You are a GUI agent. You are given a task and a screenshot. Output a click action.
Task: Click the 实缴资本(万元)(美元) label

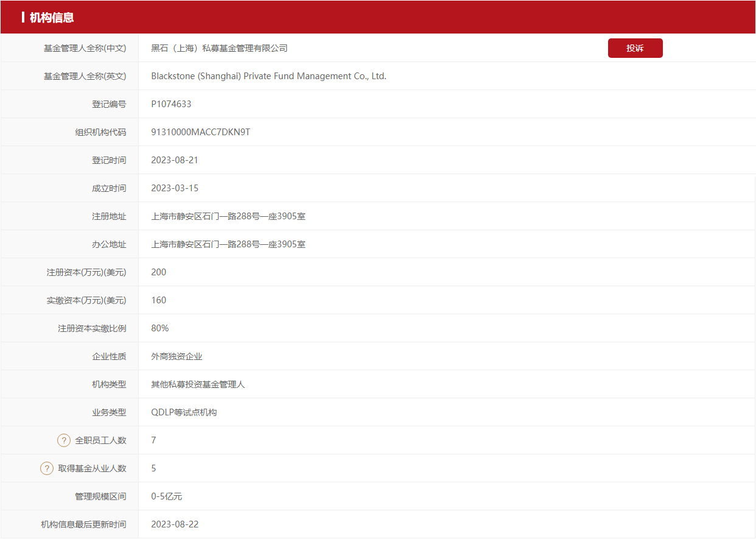tap(86, 300)
